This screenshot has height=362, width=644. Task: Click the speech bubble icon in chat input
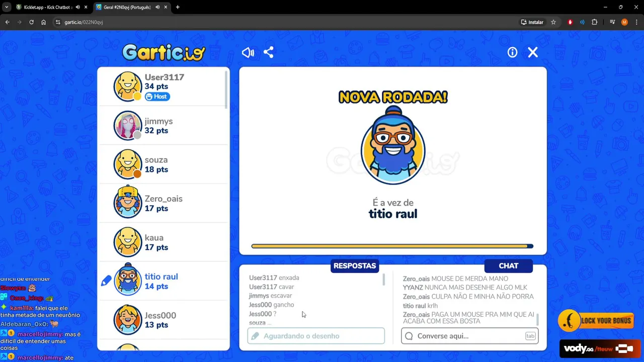(x=409, y=336)
